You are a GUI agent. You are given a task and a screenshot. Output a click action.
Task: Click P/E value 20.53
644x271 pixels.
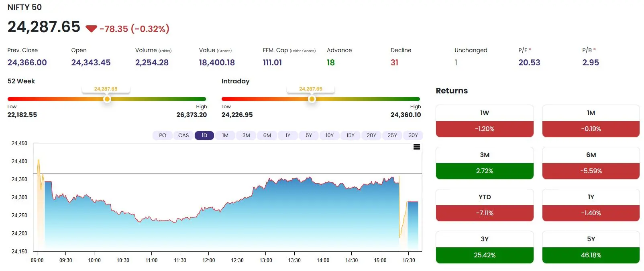point(529,63)
